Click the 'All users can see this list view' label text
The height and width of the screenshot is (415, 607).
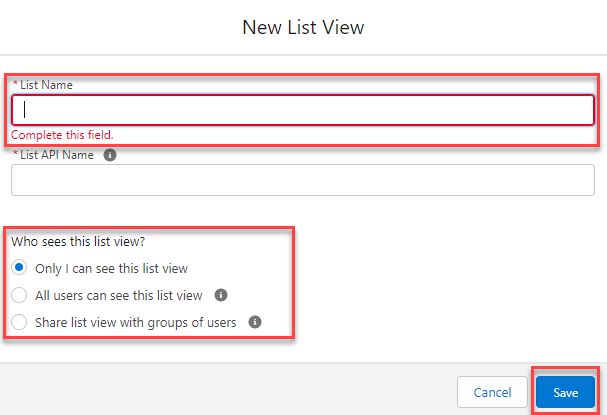tap(118, 295)
